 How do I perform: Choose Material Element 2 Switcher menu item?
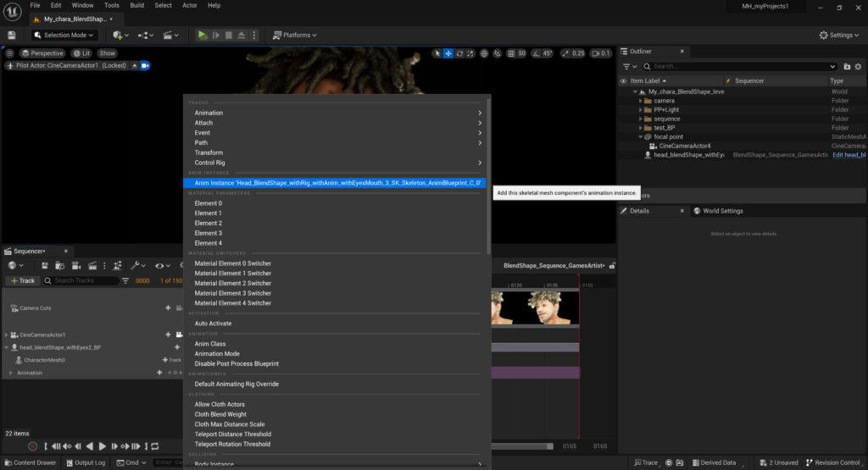[233, 283]
